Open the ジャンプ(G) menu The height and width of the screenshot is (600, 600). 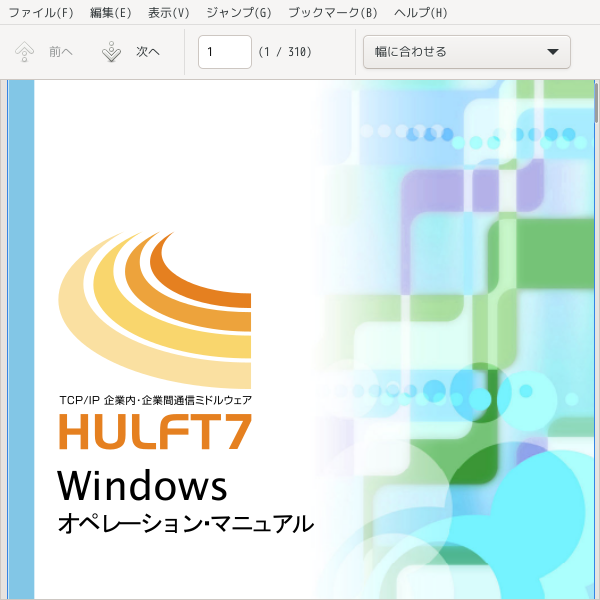(x=239, y=13)
